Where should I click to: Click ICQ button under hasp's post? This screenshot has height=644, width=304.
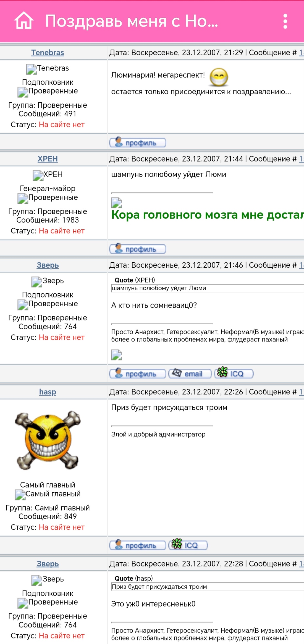(188, 545)
